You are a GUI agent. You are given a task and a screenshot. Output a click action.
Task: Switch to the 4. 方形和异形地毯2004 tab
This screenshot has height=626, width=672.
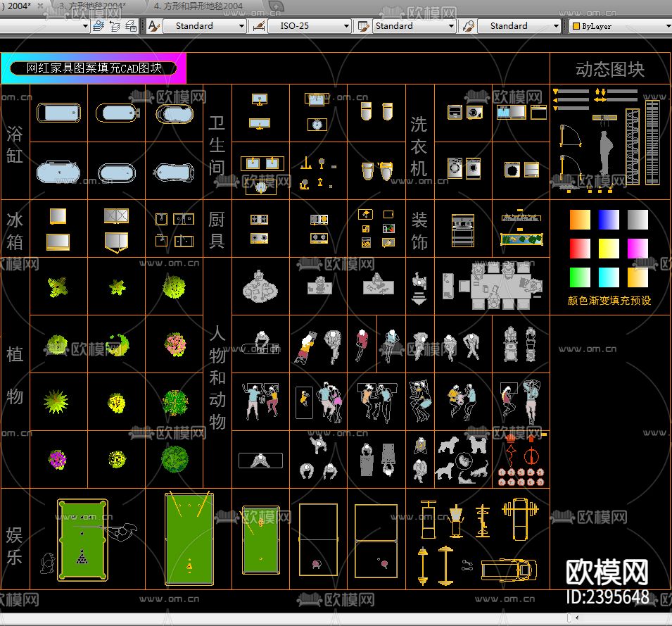click(x=198, y=6)
